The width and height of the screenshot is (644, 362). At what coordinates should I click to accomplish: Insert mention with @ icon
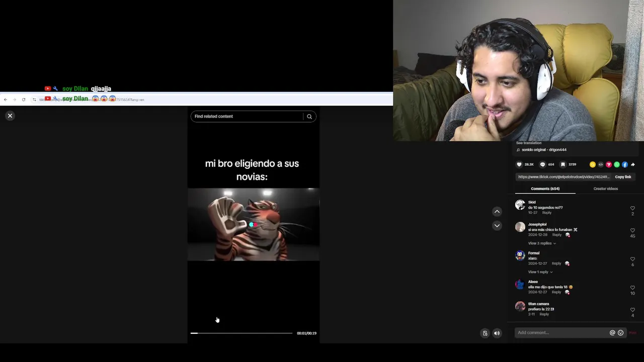[x=612, y=333]
